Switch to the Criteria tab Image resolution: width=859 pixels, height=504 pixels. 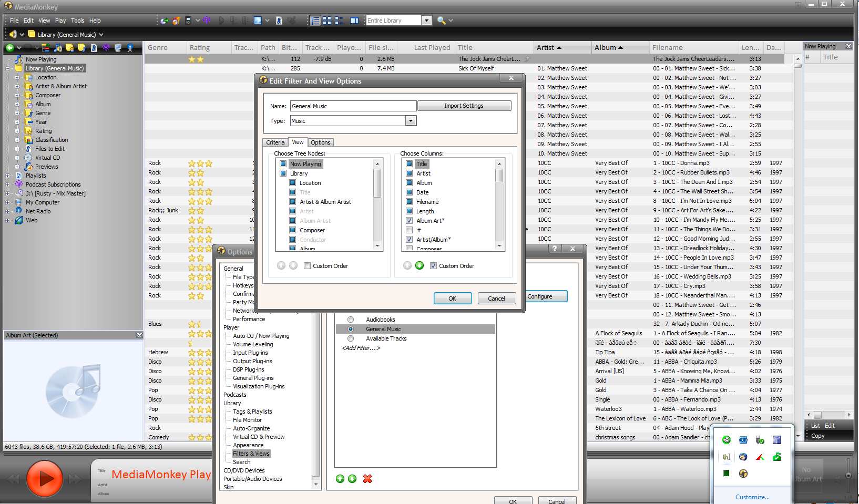275,142
